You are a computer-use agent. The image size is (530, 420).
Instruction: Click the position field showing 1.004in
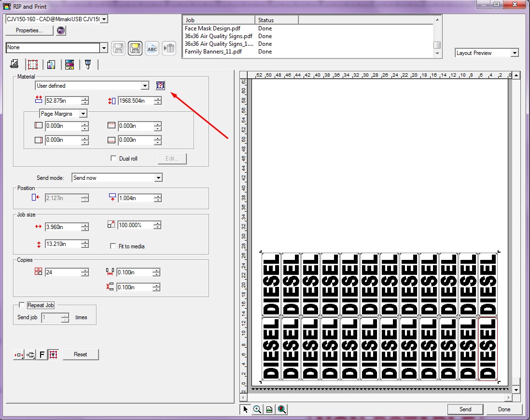coord(136,198)
